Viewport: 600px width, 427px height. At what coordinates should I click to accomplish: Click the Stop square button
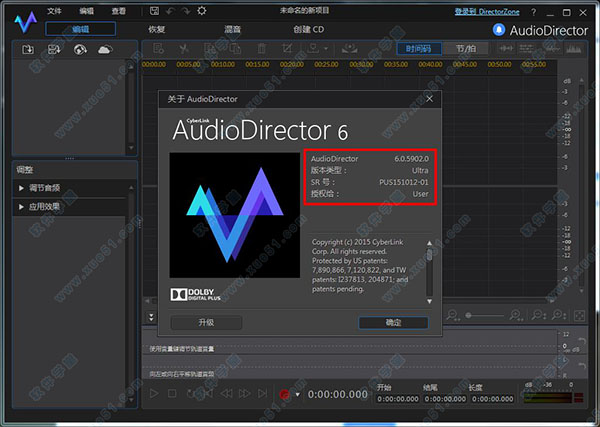pos(172,393)
